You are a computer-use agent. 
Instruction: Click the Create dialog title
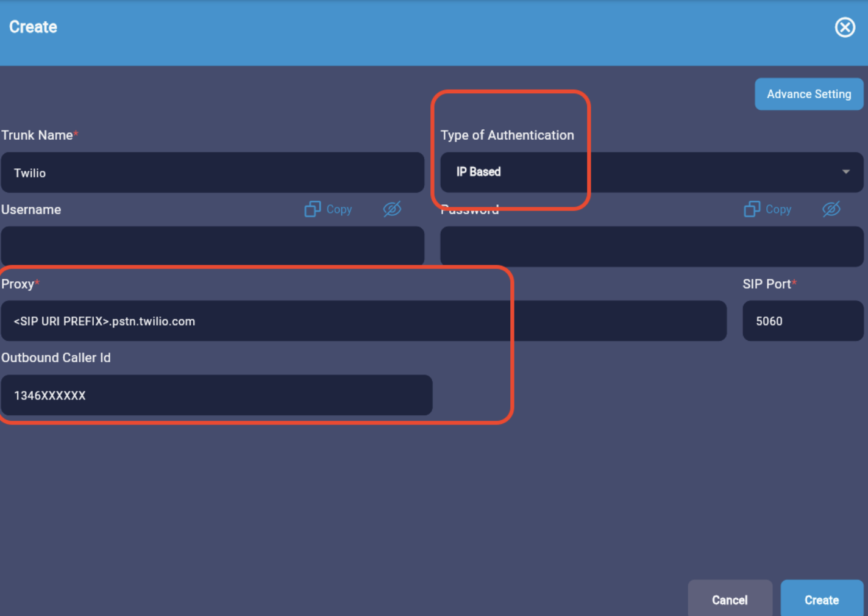point(32,27)
